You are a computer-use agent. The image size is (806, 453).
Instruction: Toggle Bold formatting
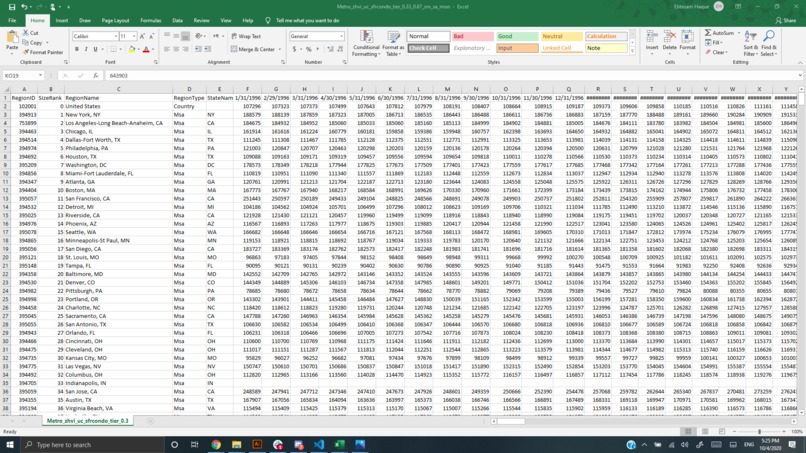77,49
